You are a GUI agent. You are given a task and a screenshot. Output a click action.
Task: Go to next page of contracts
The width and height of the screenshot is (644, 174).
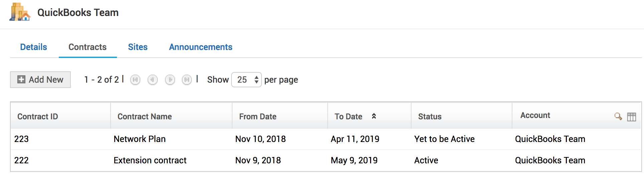(170, 80)
